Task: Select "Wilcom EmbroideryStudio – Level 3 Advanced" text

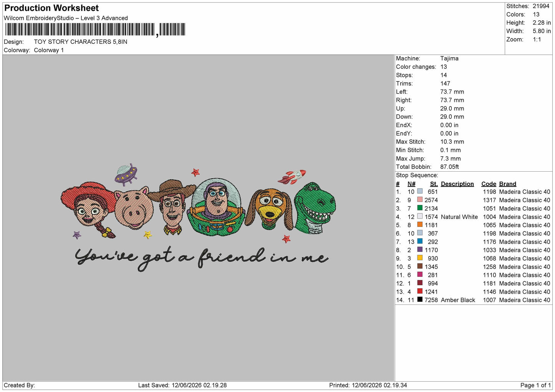Action: (x=66, y=18)
